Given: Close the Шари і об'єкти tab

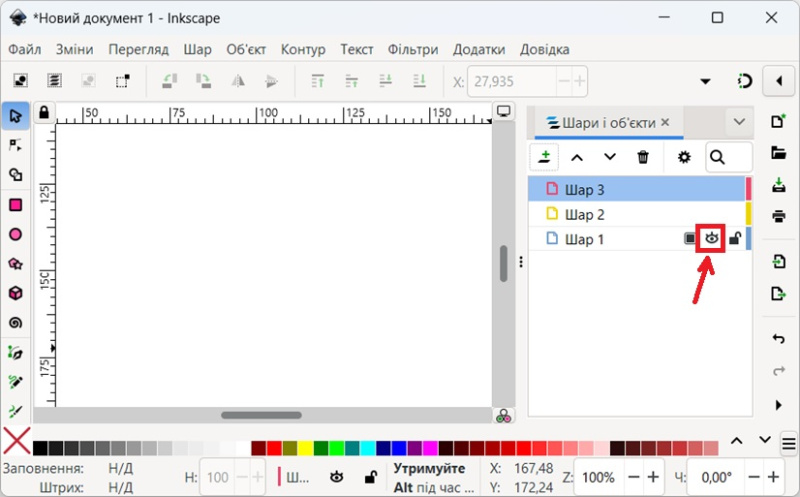Looking at the screenshot, I should [665, 123].
